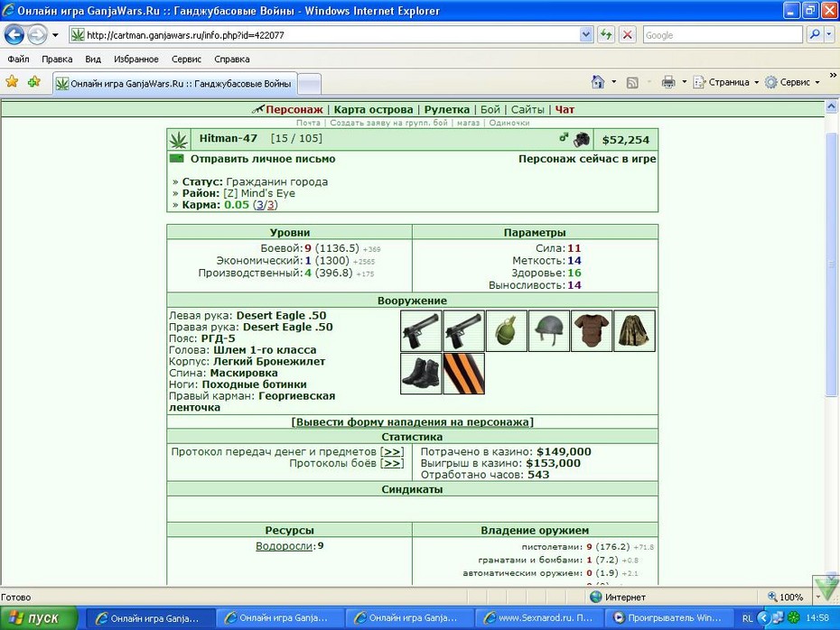This screenshot has width=840, height=630.
Task: Expand the Сервис toolbar dropdown arrow
Action: coord(817,82)
